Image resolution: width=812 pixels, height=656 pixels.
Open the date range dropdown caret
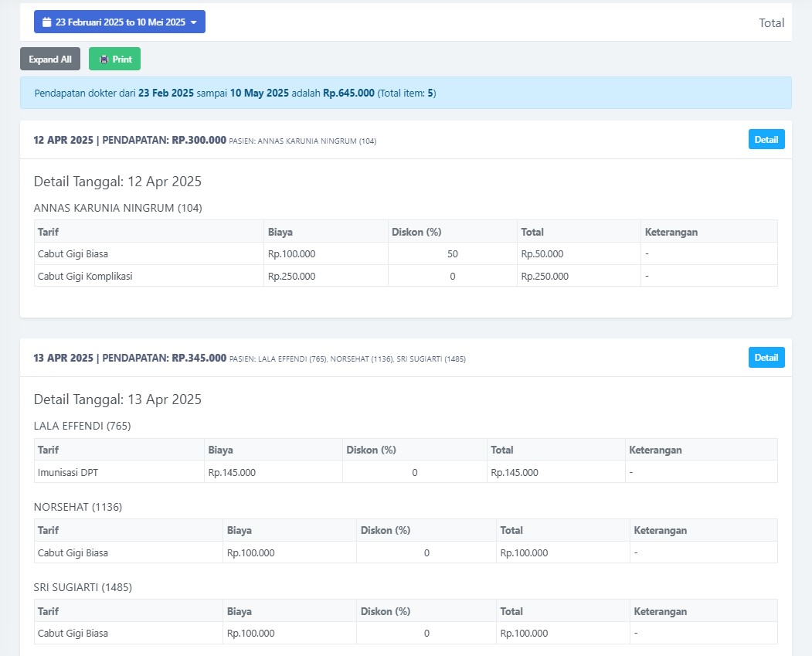pos(193,22)
